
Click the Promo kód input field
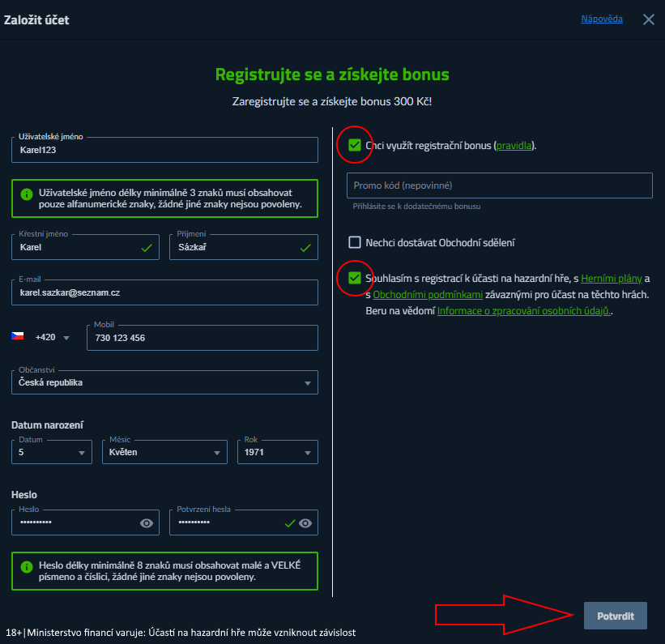[499, 186]
